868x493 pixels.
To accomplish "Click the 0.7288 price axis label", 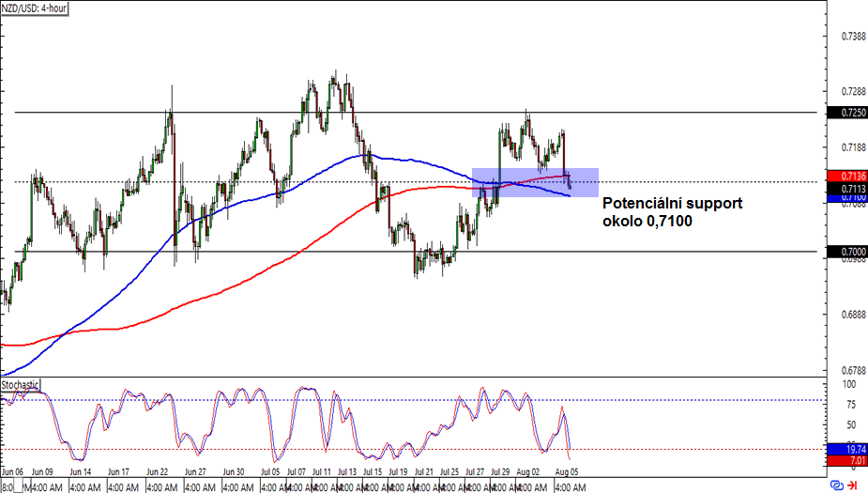I will (854, 91).
